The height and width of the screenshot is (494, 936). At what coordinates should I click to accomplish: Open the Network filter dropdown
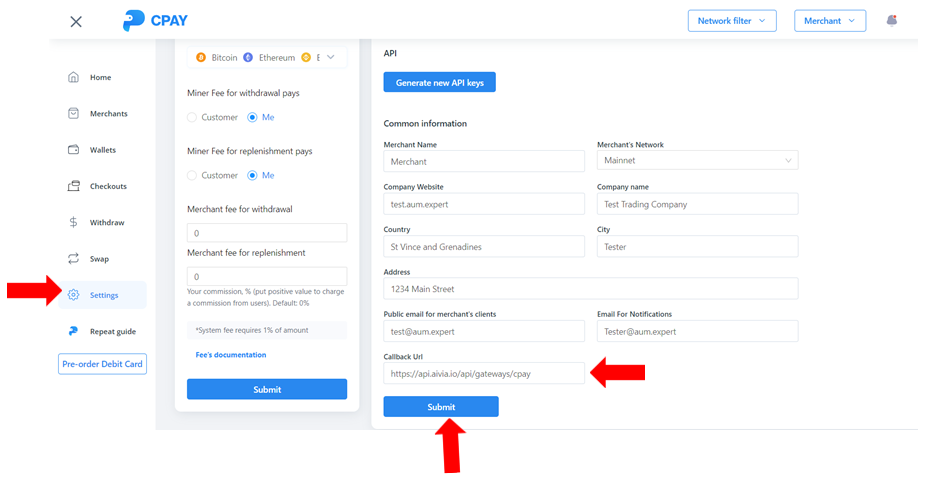[732, 21]
